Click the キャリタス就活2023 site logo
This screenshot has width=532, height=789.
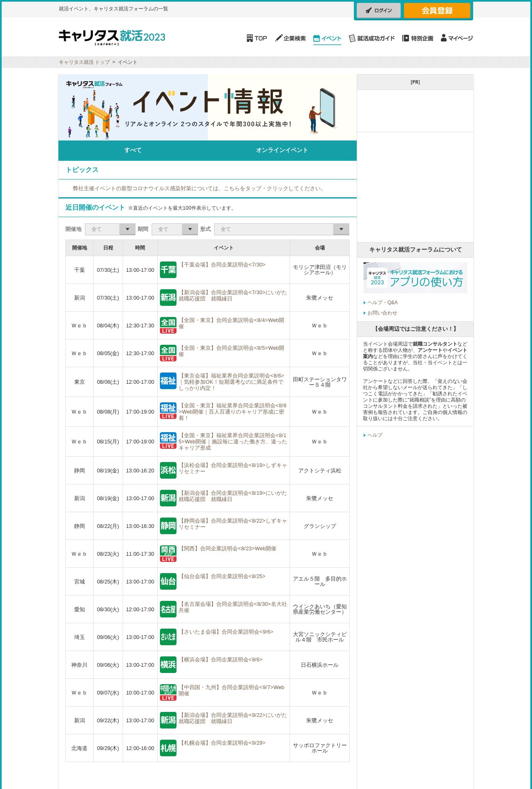pyautogui.click(x=112, y=37)
